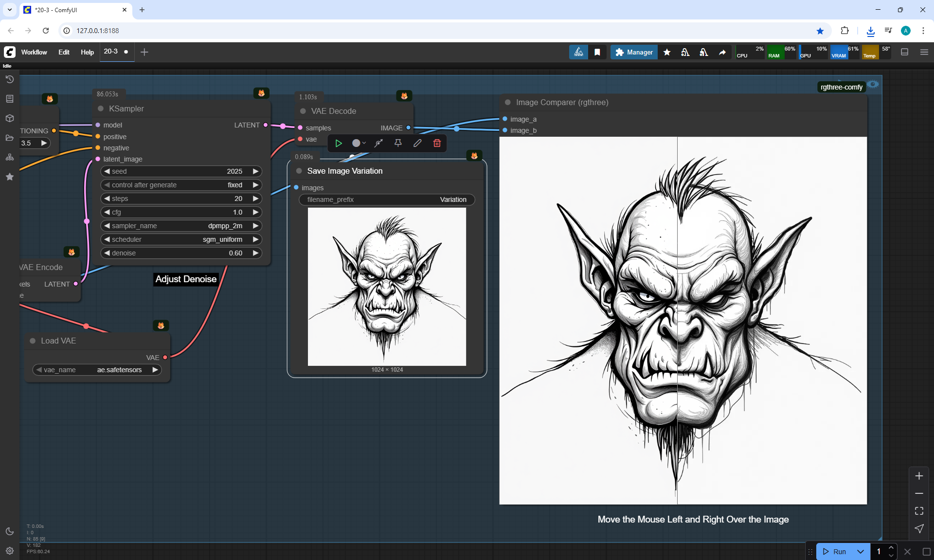This screenshot has width=934, height=560.
Task: Click the pencil edit icon in node toolbar
Action: click(x=417, y=143)
